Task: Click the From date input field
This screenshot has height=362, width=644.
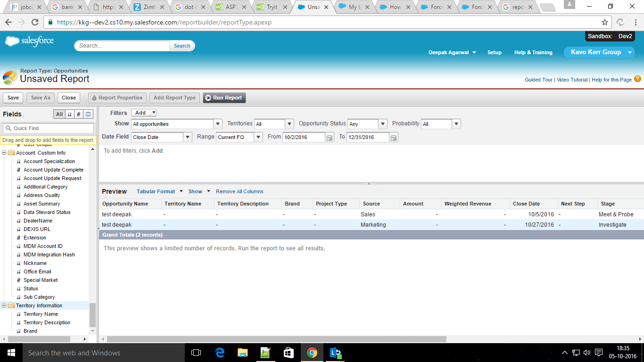Action: coord(304,137)
